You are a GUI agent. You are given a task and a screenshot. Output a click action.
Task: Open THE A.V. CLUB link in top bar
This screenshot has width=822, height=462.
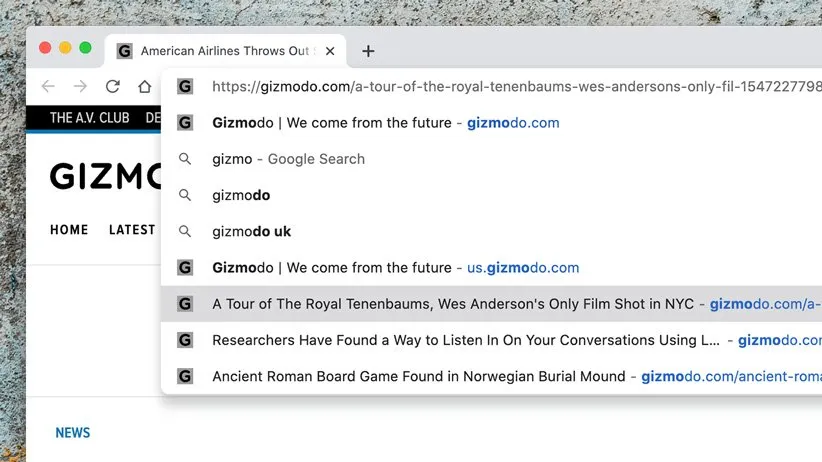point(89,118)
